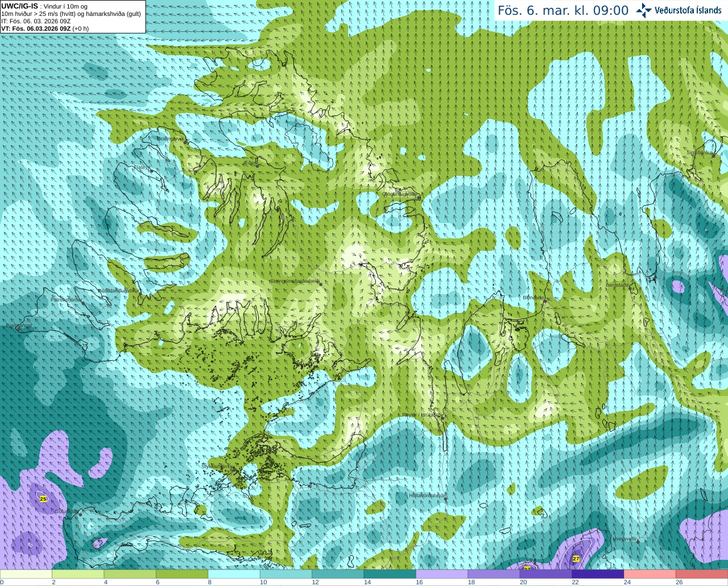The image size is (728, 586).
Task: Click the Veðurstofa Íslands name text
Action: (688, 10)
